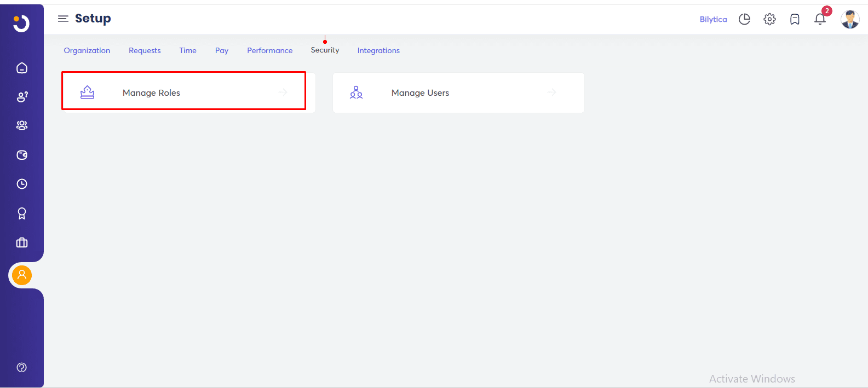The height and width of the screenshot is (388, 868).
Task: Open the notifications bell icon
Action: coord(820,19)
